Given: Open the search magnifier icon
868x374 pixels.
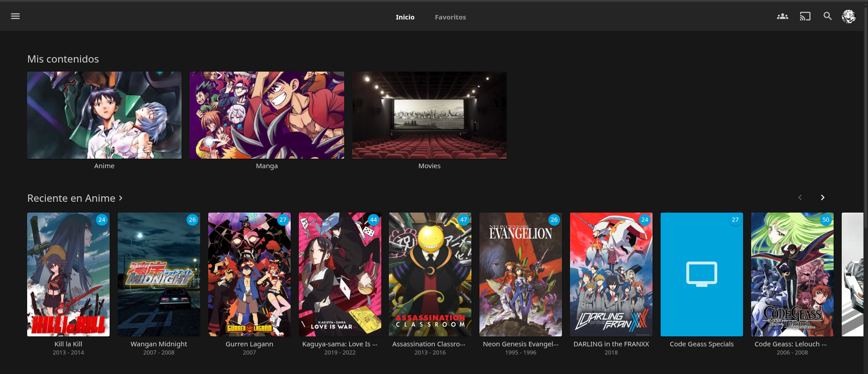Looking at the screenshot, I should click(x=828, y=16).
